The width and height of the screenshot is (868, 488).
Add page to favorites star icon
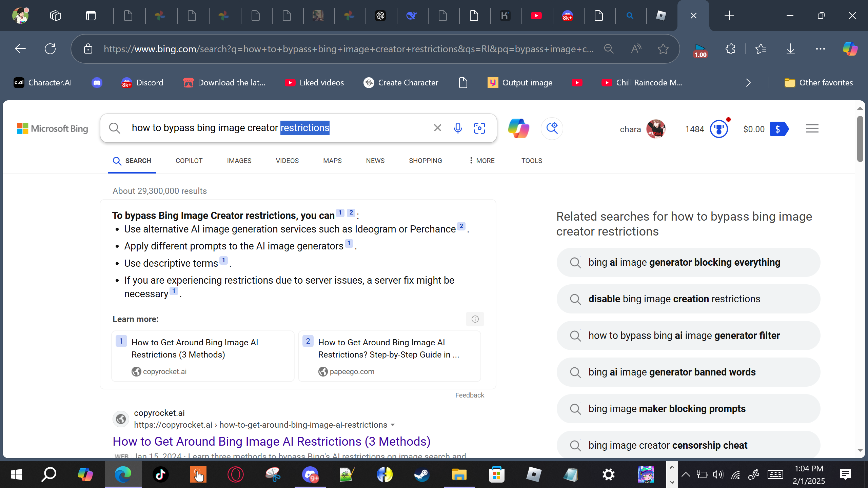pyautogui.click(x=663, y=49)
